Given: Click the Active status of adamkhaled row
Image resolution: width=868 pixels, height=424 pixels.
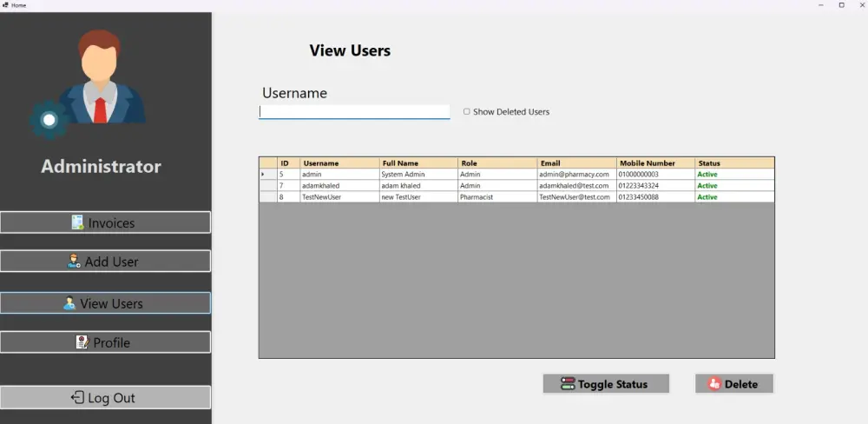Looking at the screenshot, I should pyautogui.click(x=734, y=186).
